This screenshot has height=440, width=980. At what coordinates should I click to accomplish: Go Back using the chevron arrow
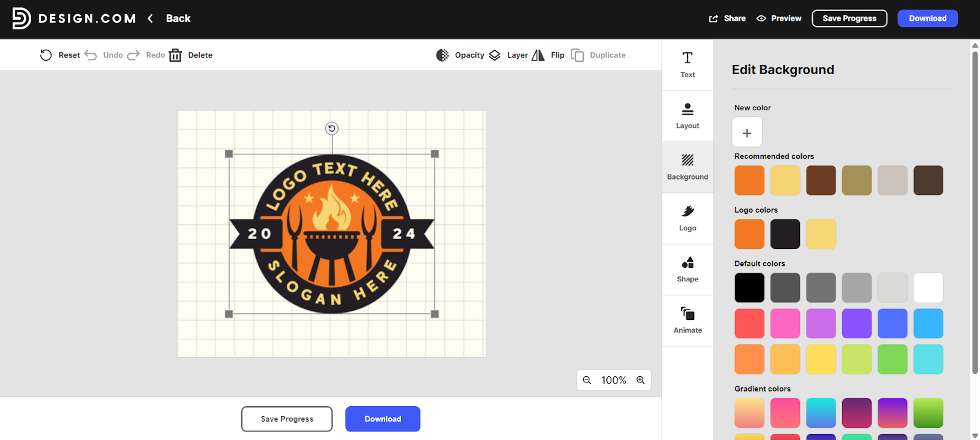click(x=151, y=18)
